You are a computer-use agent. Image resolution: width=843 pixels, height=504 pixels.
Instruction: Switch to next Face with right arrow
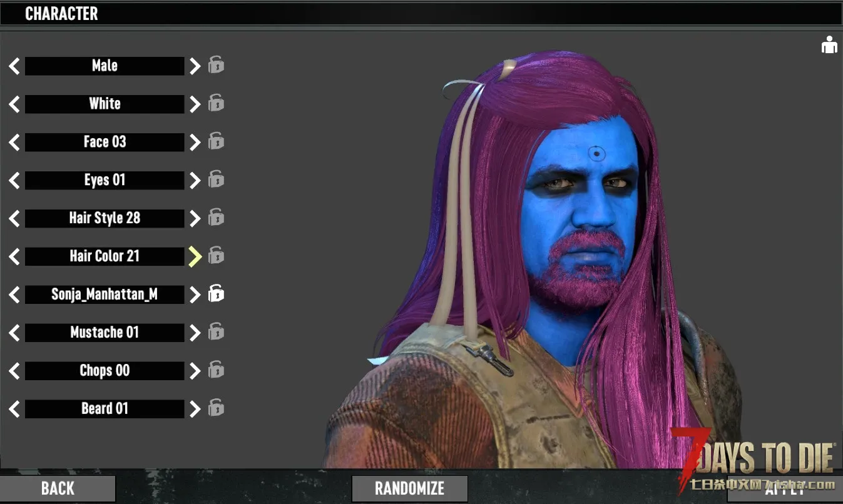[195, 142]
